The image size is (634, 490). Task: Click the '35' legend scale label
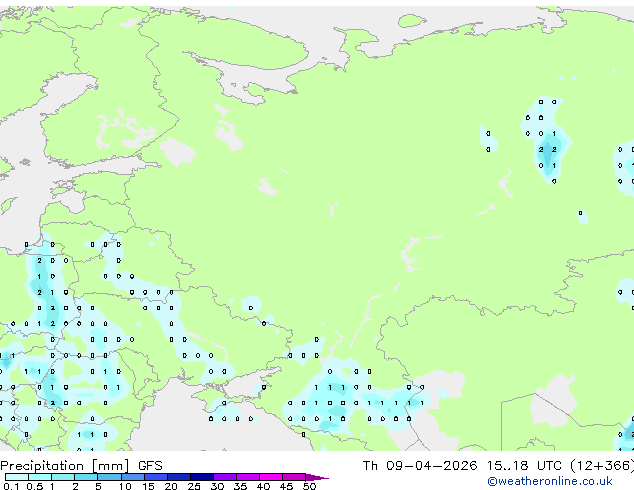[240, 486]
